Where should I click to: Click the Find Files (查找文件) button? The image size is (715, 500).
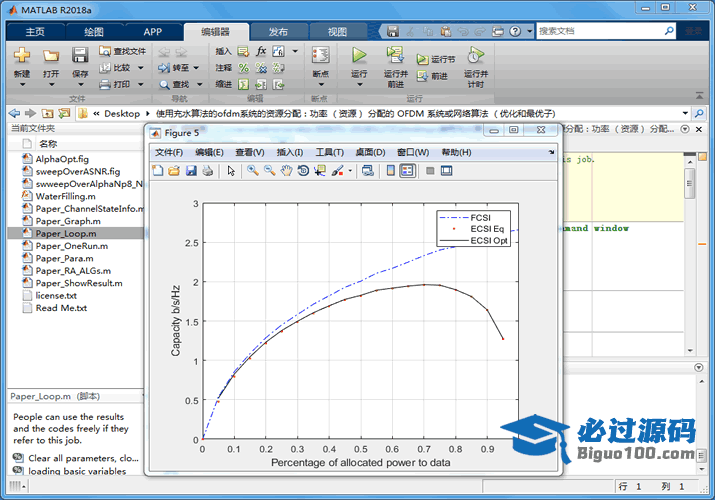(122, 50)
